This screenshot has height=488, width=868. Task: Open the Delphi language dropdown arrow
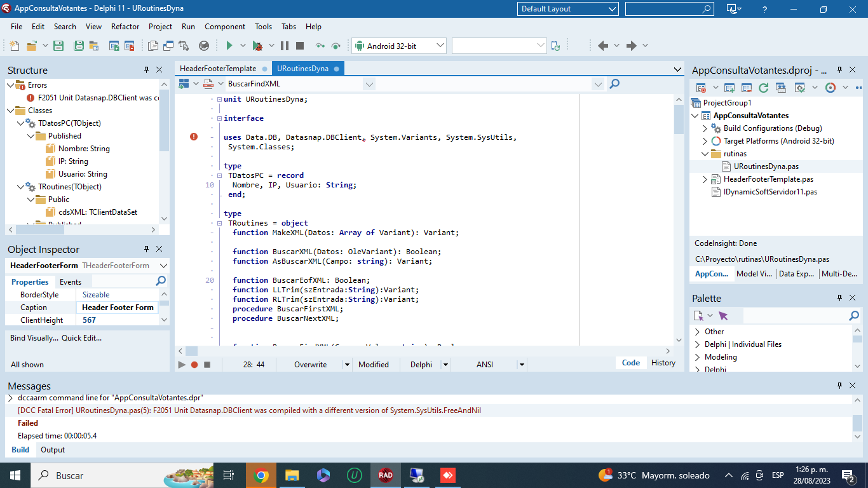point(445,365)
